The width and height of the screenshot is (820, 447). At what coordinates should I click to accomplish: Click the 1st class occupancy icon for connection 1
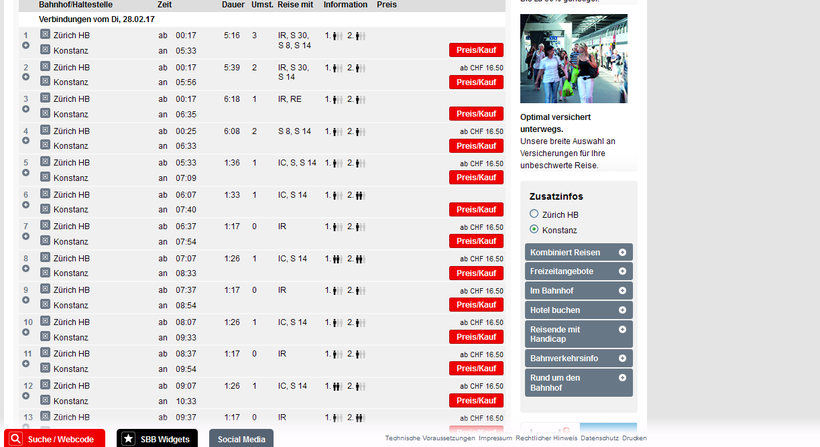pyautogui.click(x=337, y=36)
